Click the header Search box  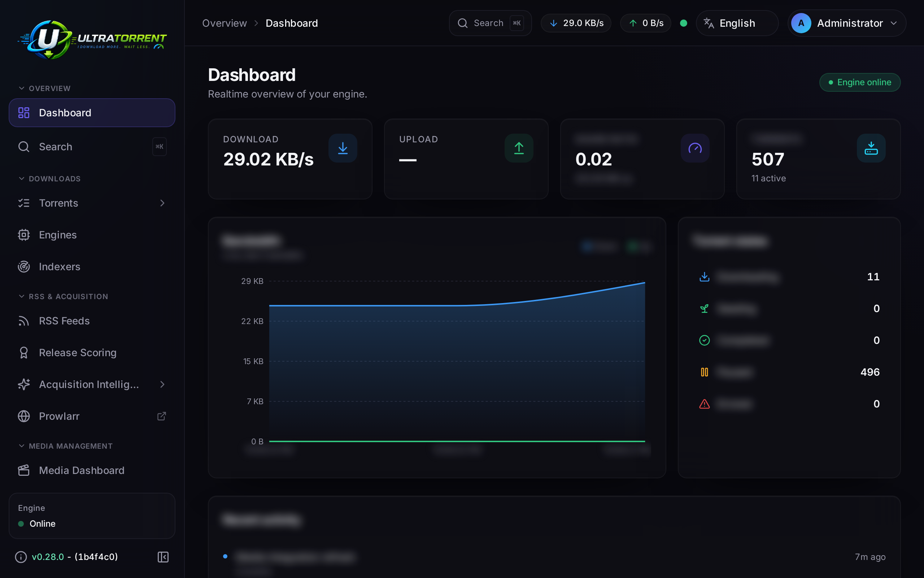coord(490,23)
